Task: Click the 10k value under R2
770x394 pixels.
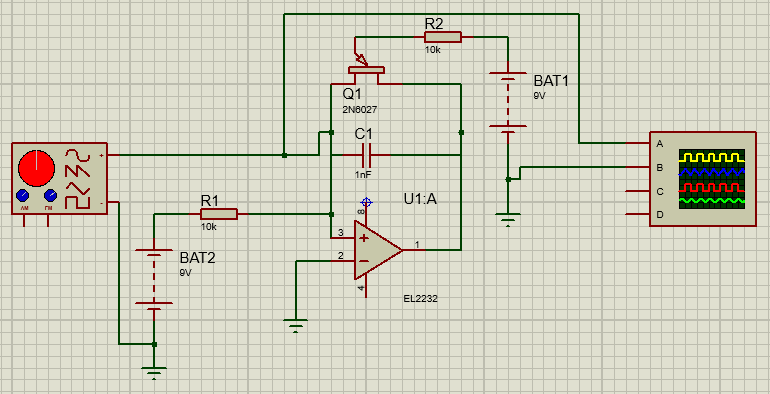Action: pyautogui.click(x=433, y=50)
